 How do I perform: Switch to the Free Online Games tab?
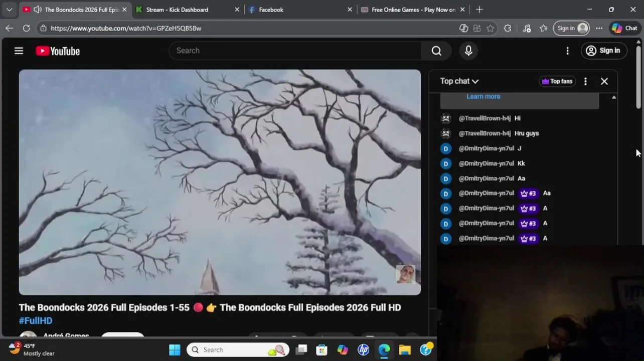tap(413, 10)
